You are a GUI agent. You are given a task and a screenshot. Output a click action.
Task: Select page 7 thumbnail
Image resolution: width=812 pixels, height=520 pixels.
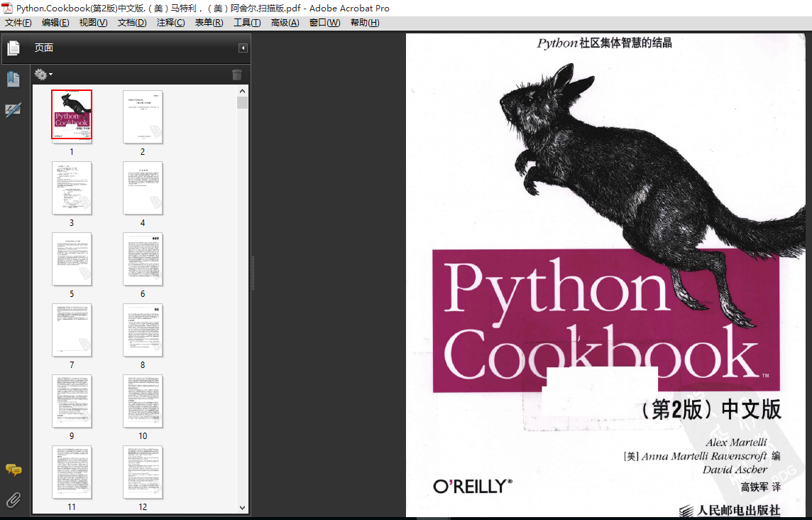(x=72, y=330)
